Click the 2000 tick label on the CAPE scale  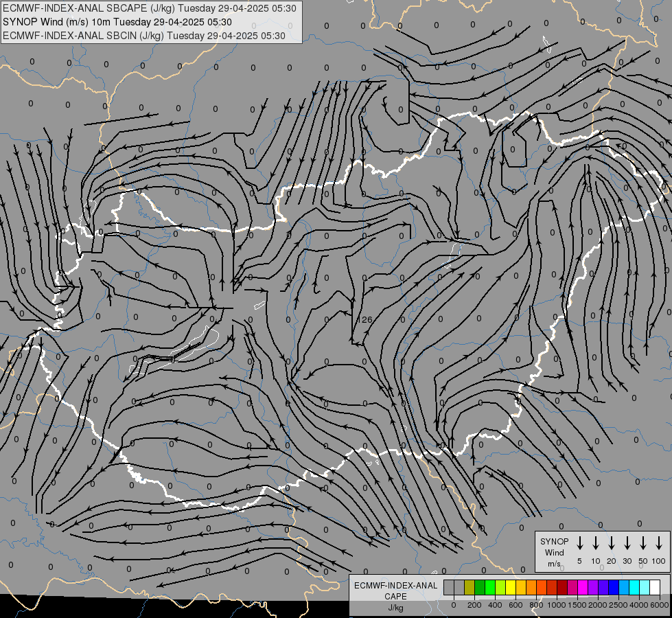point(598,605)
